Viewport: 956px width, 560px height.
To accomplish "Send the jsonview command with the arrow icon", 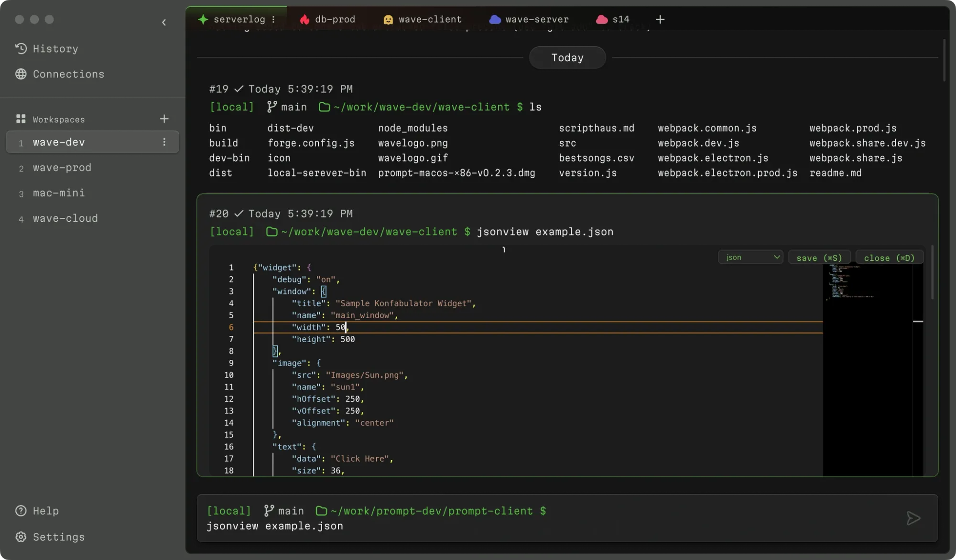I will point(913,518).
